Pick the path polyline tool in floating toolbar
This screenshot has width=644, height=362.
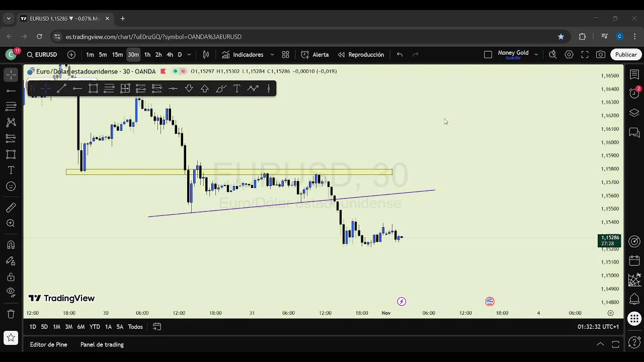(x=253, y=89)
